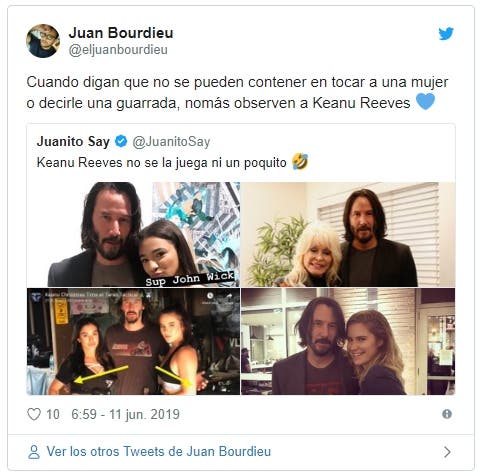Open the photo with the blonde-haired woman

pos(348,234)
